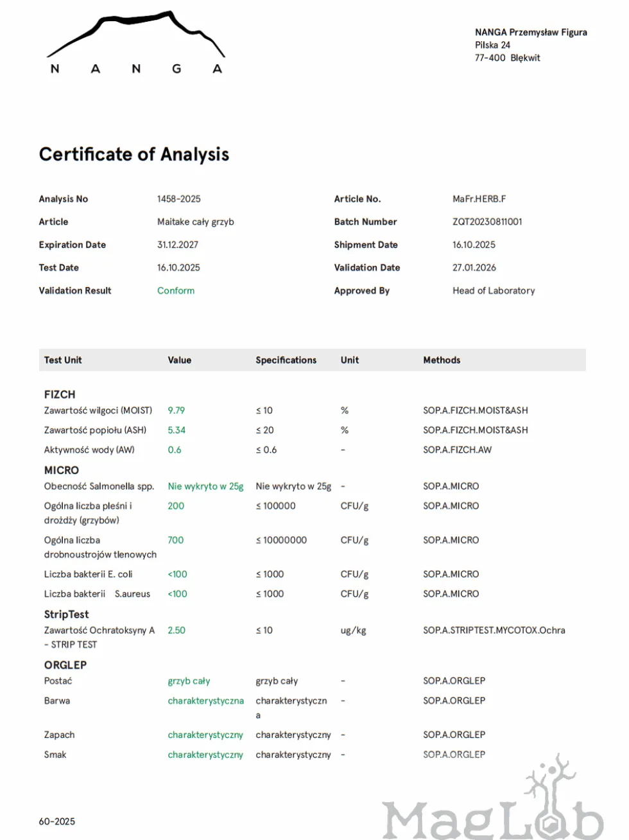Click the Specifications column header
Screen dimensions: 629x840
pos(286,360)
